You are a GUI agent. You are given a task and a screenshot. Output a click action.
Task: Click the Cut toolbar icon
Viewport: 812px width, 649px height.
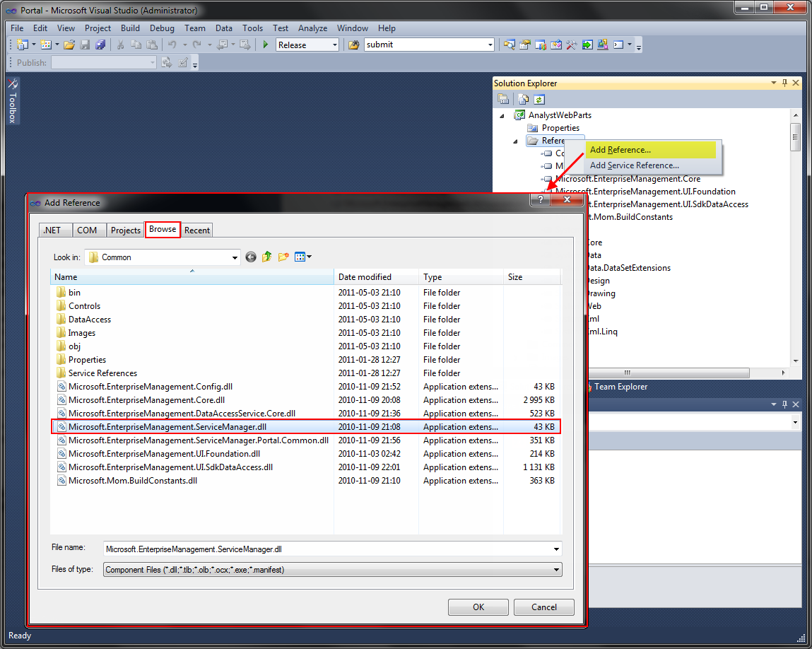[x=120, y=45]
